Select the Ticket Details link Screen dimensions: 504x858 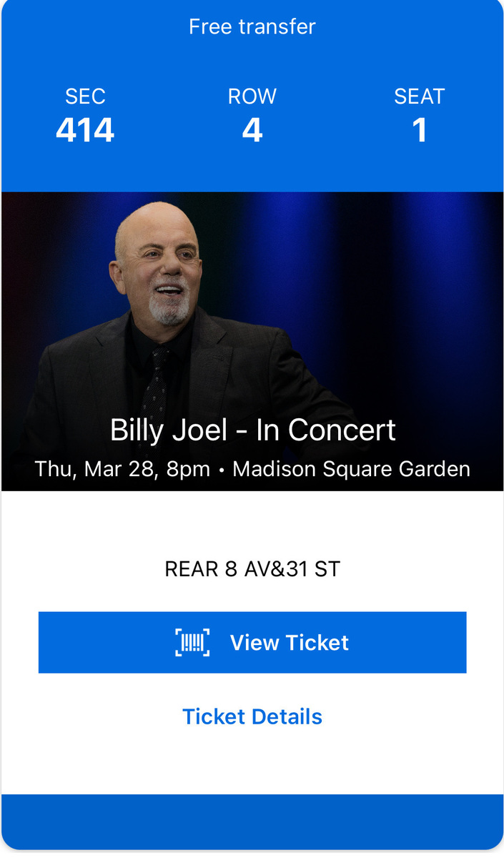tap(252, 716)
